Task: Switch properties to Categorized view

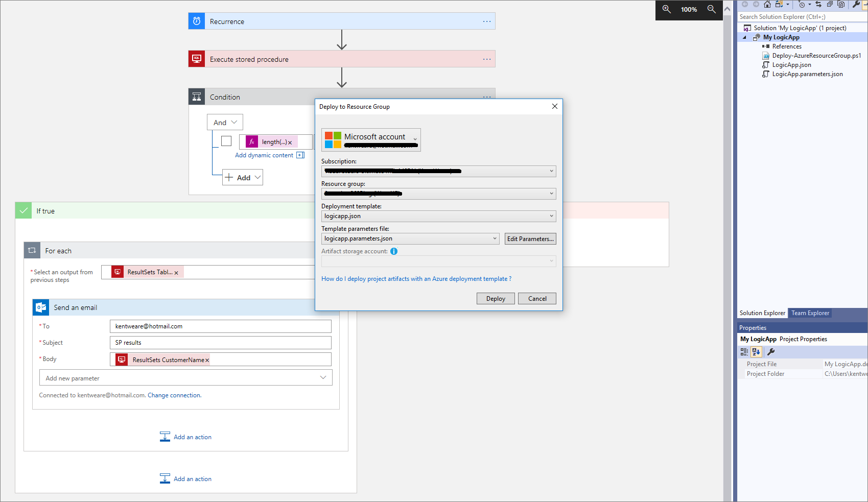Action: pyautogui.click(x=744, y=352)
